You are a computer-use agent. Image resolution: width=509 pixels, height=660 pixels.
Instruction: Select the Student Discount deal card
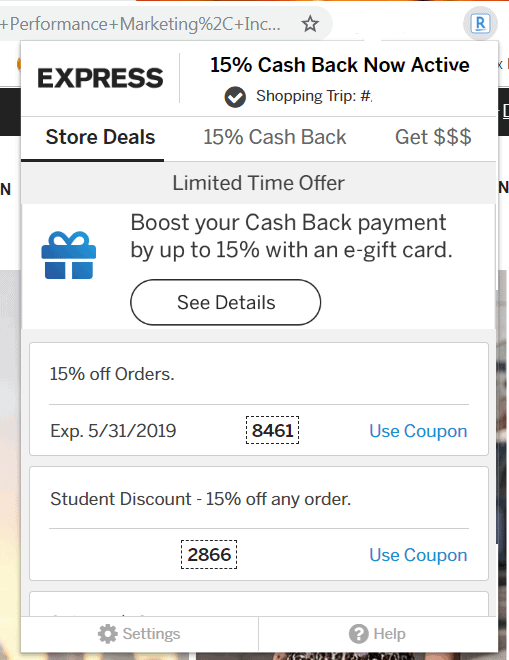tap(259, 524)
